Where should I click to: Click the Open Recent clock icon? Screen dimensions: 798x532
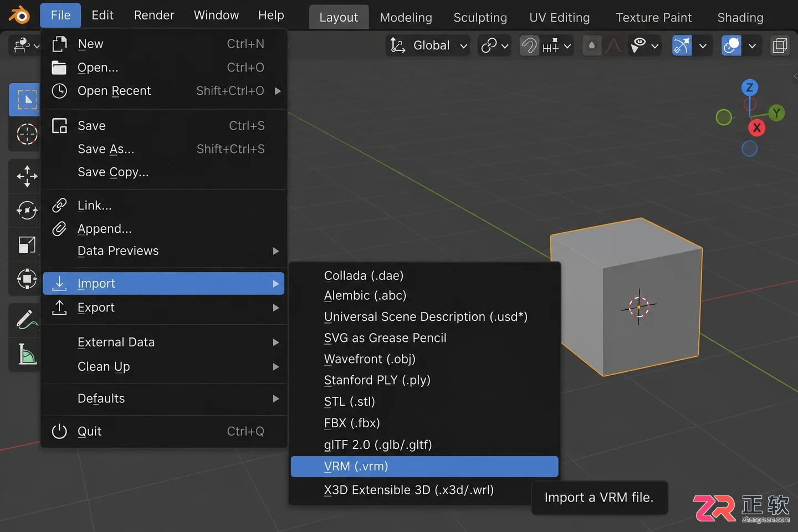tap(59, 91)
